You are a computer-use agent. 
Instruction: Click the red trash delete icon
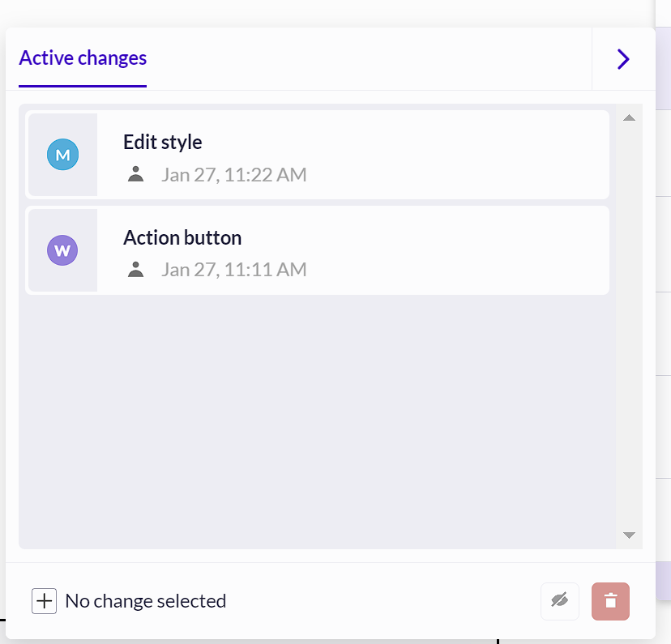[610, 601]
